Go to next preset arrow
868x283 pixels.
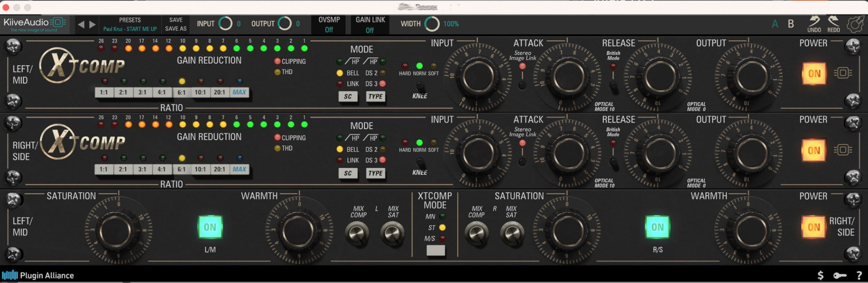[92, 24]
